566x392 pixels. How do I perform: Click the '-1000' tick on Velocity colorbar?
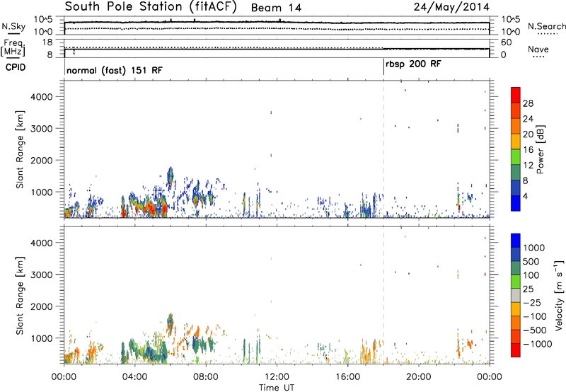(x=538, y=344)
